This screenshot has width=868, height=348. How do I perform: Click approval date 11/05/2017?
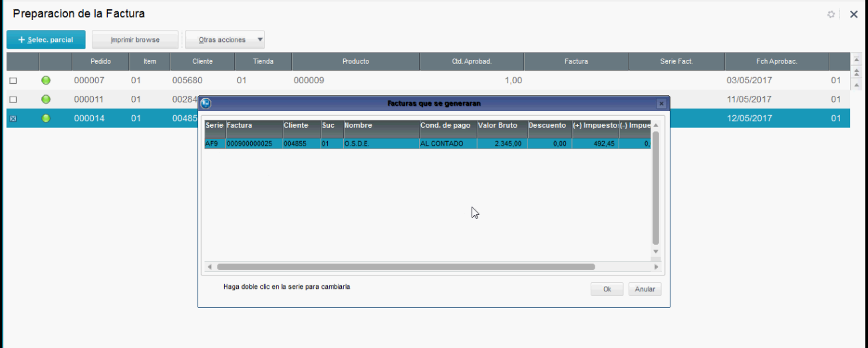coord(749,99)
